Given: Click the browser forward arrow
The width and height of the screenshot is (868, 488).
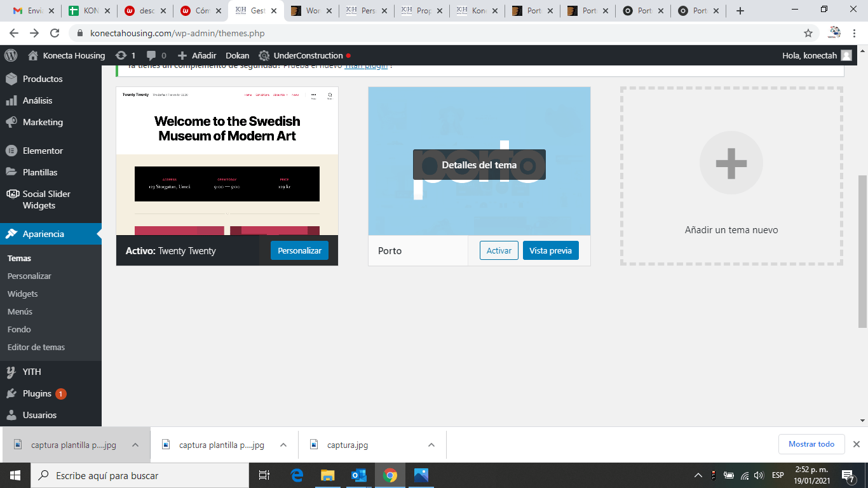Looking at the screenshot, I should click(x=34, y=33).
